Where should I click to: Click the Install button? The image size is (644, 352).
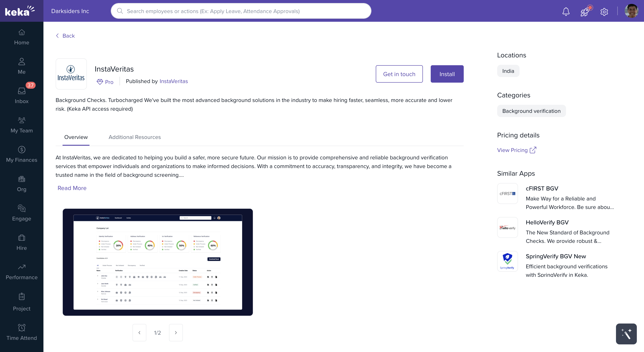point(447,74)
